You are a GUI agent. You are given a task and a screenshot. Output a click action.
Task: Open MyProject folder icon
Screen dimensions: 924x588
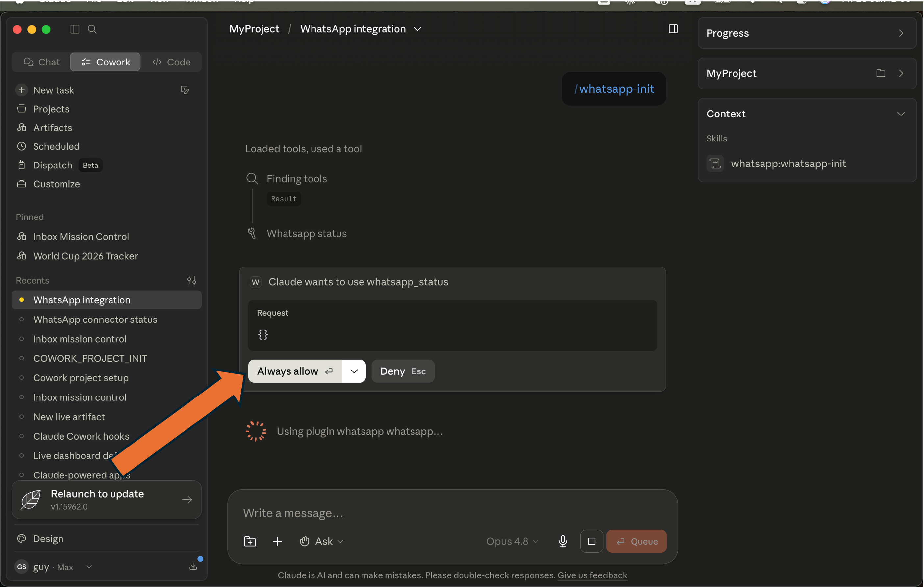coord(881,73)
